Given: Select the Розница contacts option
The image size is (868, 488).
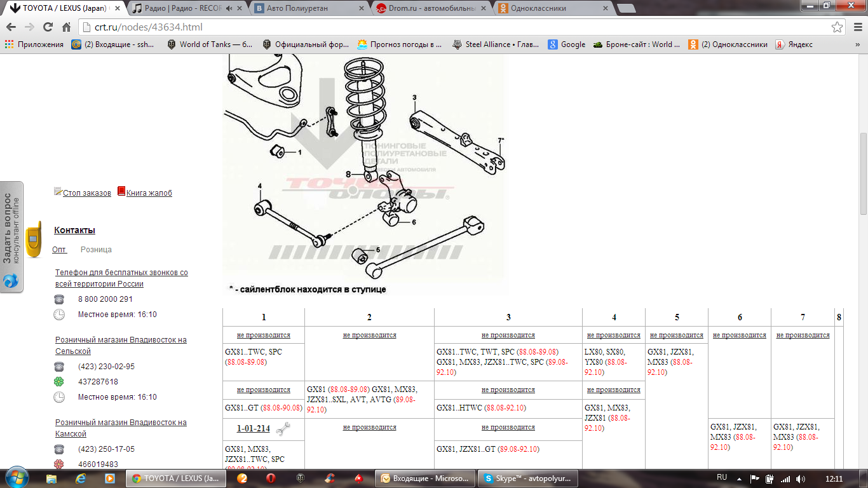Looking at the screenshot, I should 96,250.
